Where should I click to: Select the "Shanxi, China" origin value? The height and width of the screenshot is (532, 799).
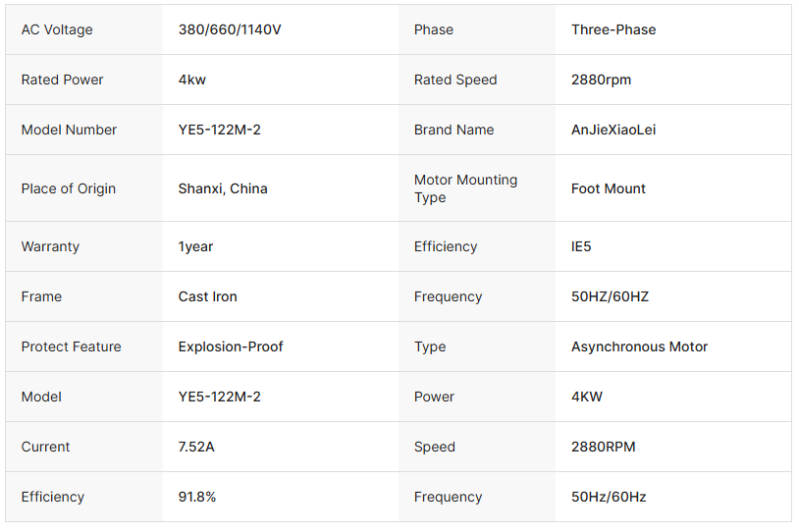[223, 188]
